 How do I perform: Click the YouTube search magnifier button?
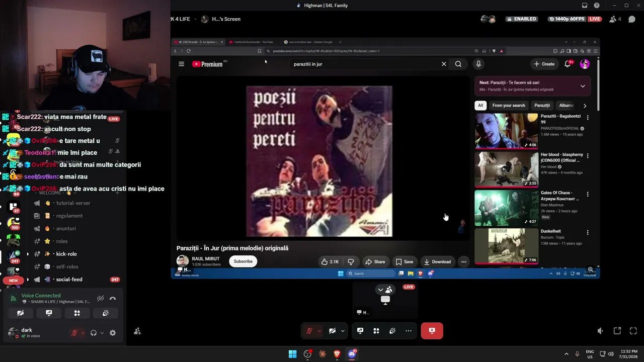tap(458, 64)
